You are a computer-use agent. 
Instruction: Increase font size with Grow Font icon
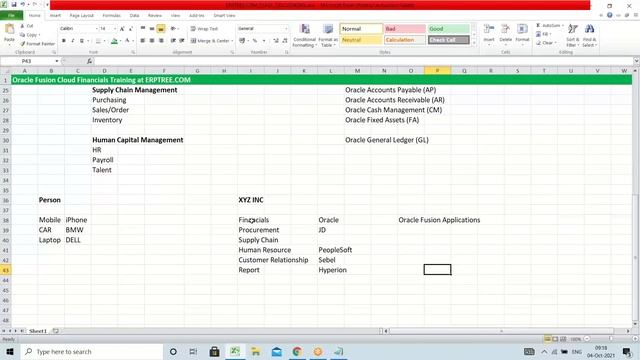[x=122, y=29]
